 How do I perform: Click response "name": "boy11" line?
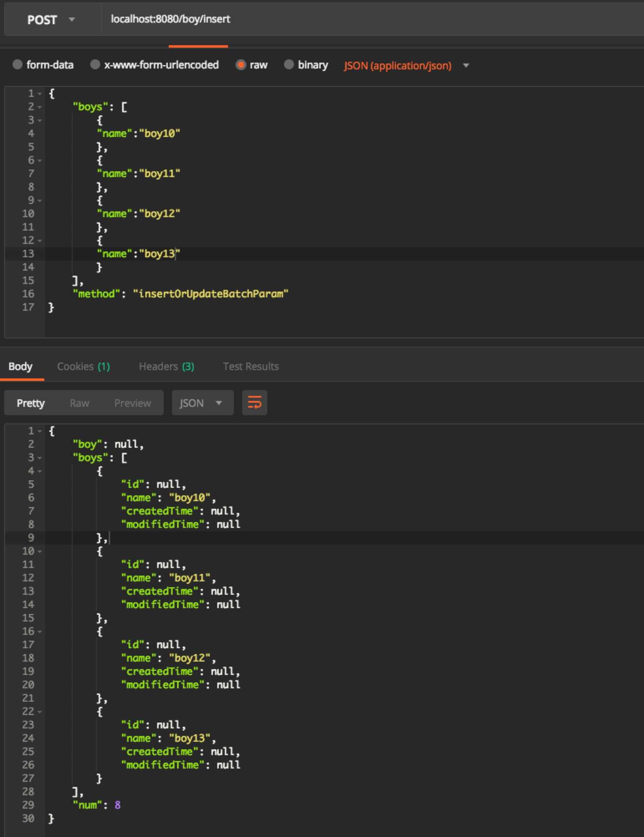(168, 578)
